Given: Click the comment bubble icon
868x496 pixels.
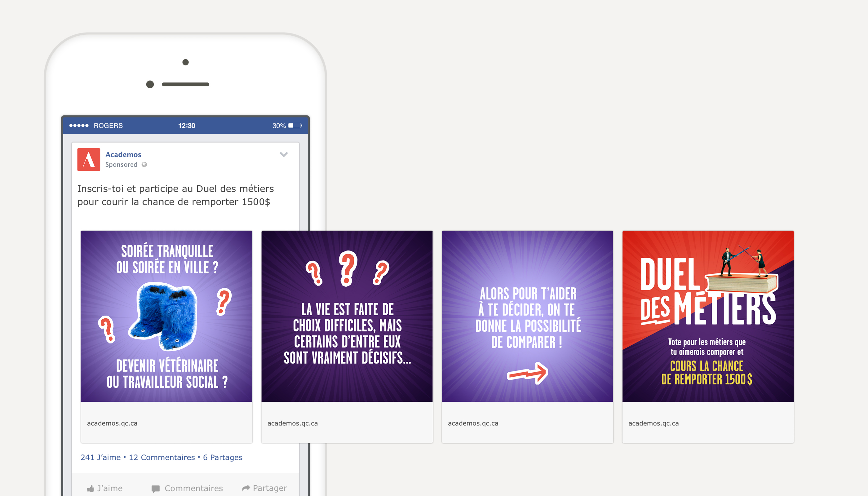Looking at the screenshot, I should (x=156, y=489).
